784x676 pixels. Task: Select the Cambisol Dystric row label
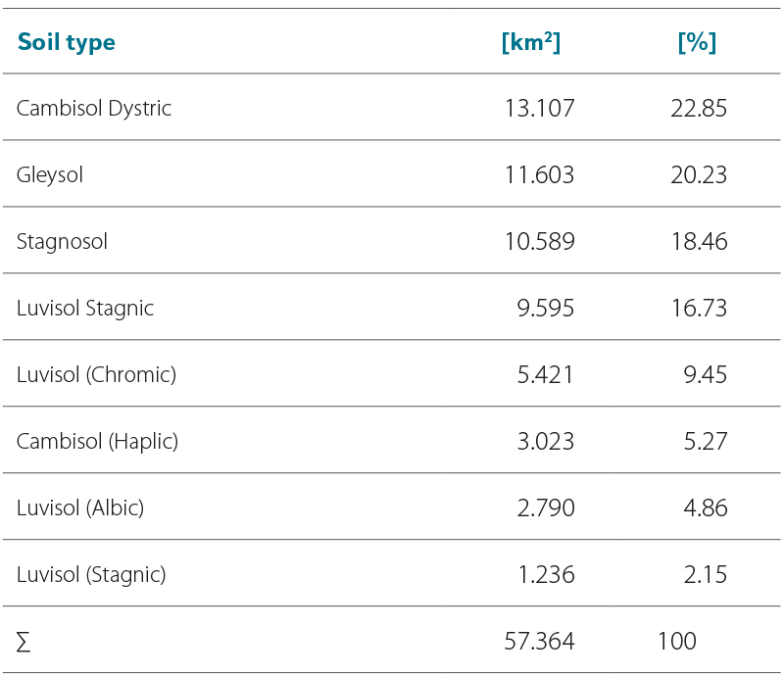[94, 108]
